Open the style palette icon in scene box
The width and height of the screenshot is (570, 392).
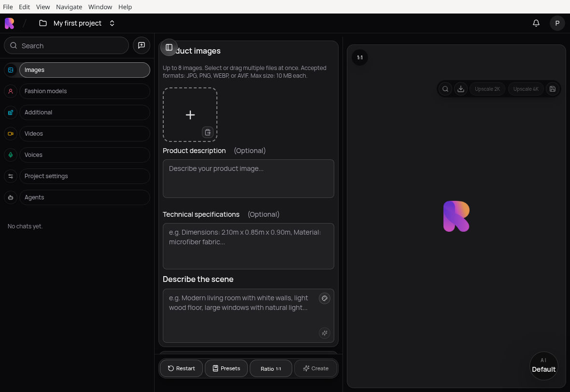[324, 298]
